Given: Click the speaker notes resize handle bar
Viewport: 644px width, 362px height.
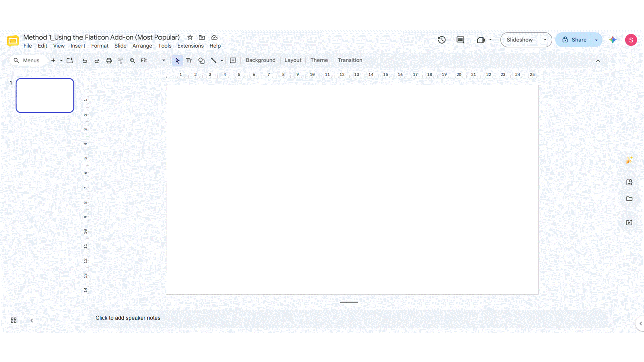Looking at the screenshot, I should [349, 302].
